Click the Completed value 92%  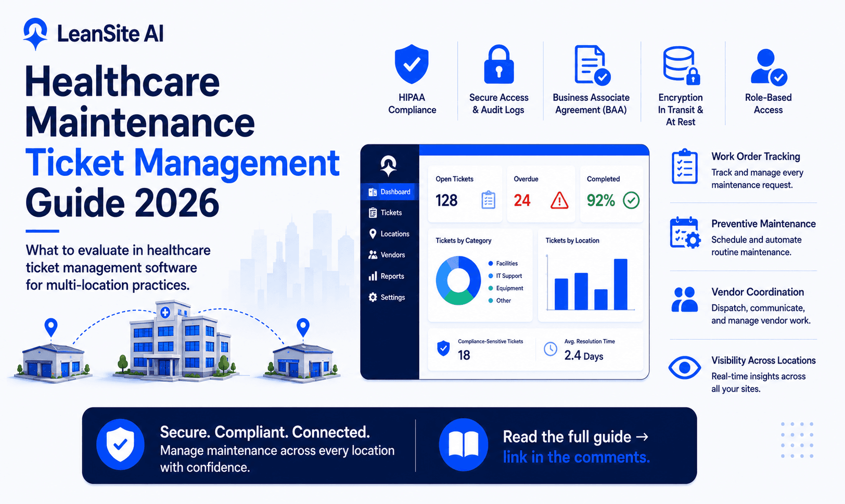[601, 200]
